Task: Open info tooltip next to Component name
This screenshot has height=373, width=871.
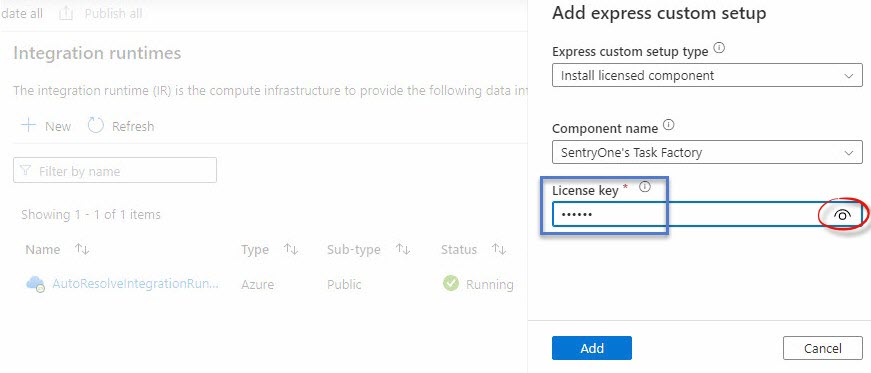Action: (x=669, y=126)
